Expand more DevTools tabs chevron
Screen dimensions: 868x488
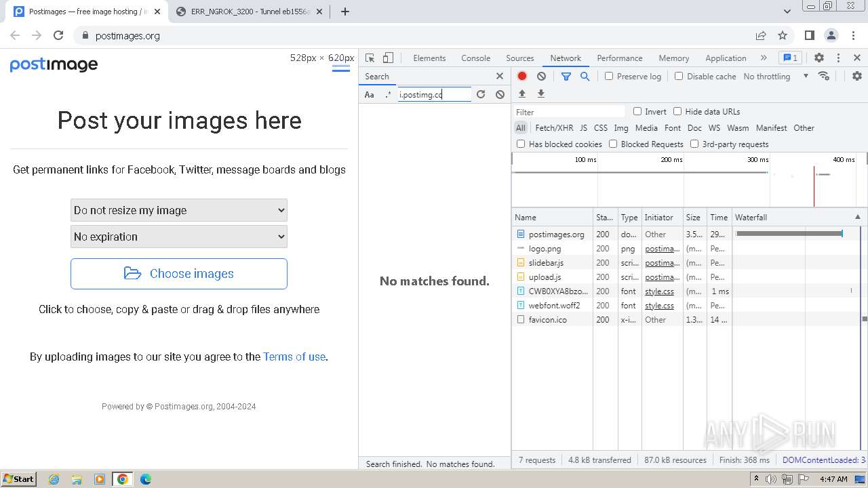point(764,58)
